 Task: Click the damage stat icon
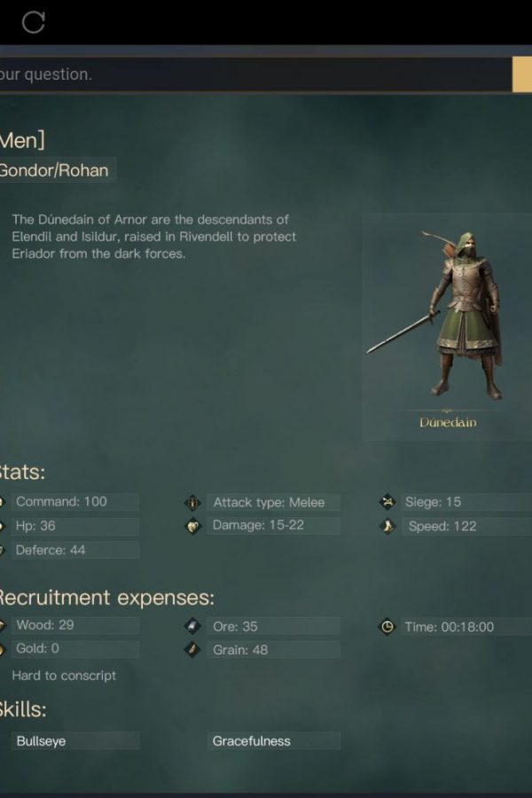(193, 526)
